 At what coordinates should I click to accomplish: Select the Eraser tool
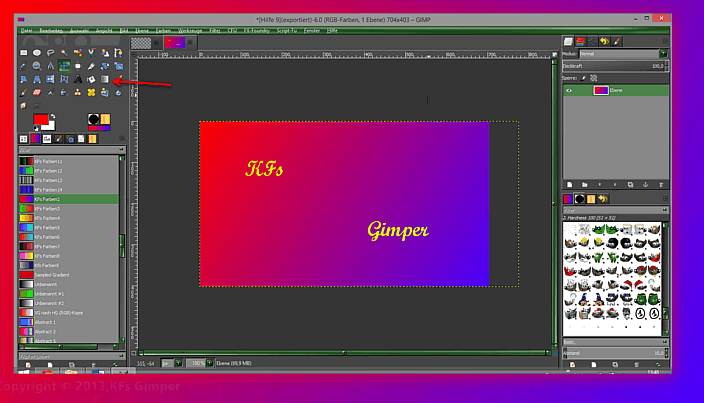click(x=37, y=92)
